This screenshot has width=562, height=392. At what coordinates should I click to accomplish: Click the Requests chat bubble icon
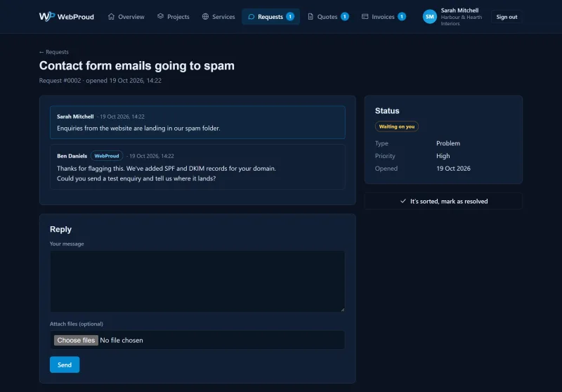[251, 17]
